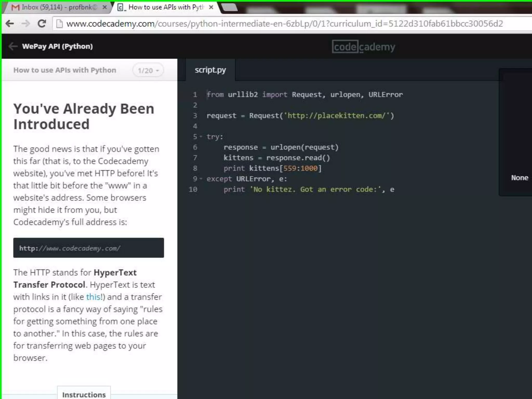Switch to Inbox Gmail tab

pyautogui.click(x=57, y=7)
